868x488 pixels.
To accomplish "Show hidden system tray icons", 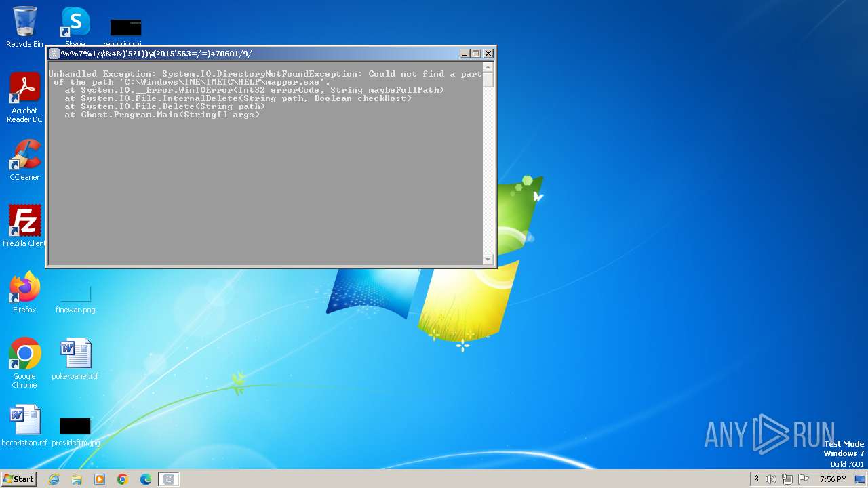I will point(756,479).
